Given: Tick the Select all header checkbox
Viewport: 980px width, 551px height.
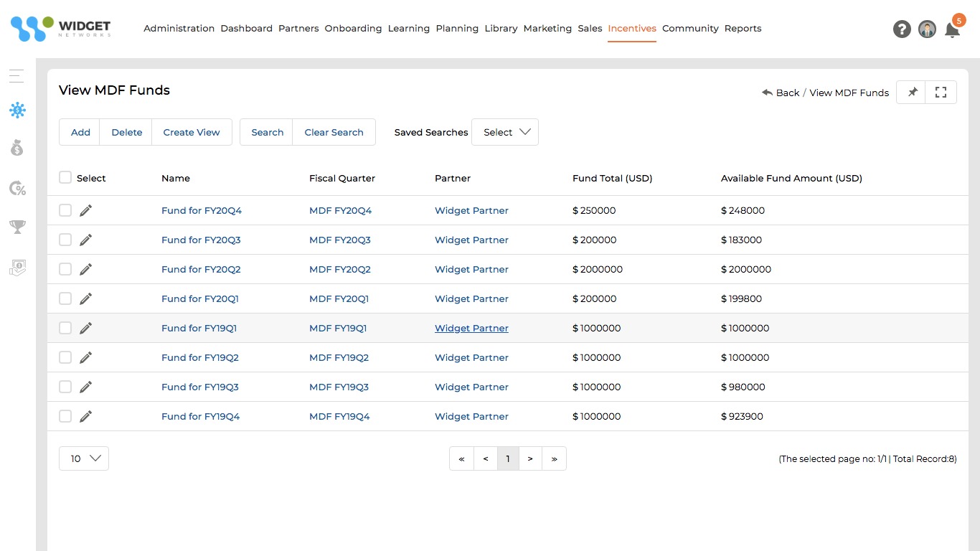Looking at the screenshot, I should pyautogui.click(x=65, y=178).
